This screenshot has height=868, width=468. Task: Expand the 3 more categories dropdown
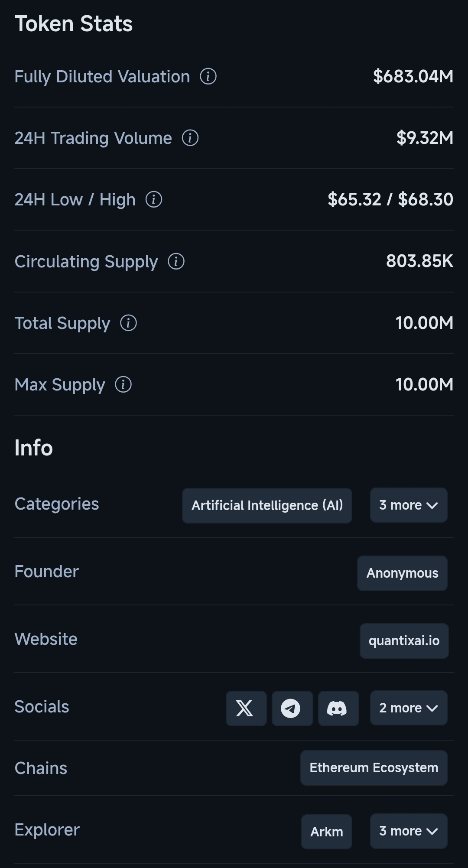tap(408, 505)
